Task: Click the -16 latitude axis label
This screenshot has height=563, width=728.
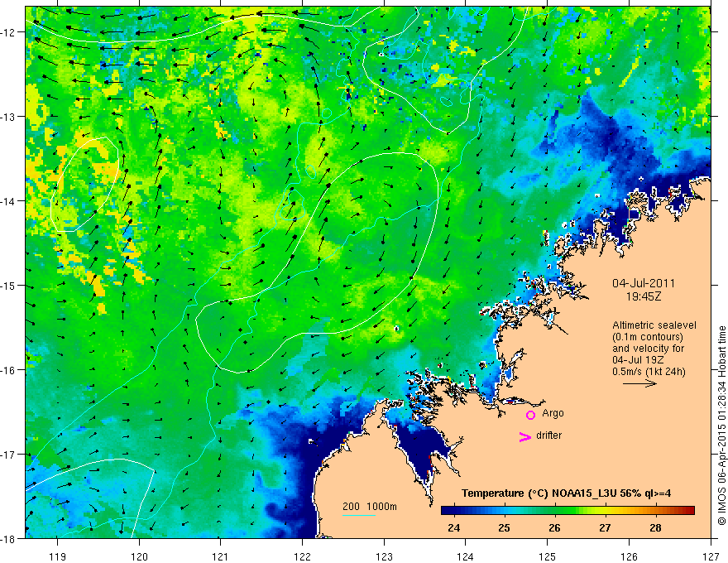Action: click(x=9, y=370)
